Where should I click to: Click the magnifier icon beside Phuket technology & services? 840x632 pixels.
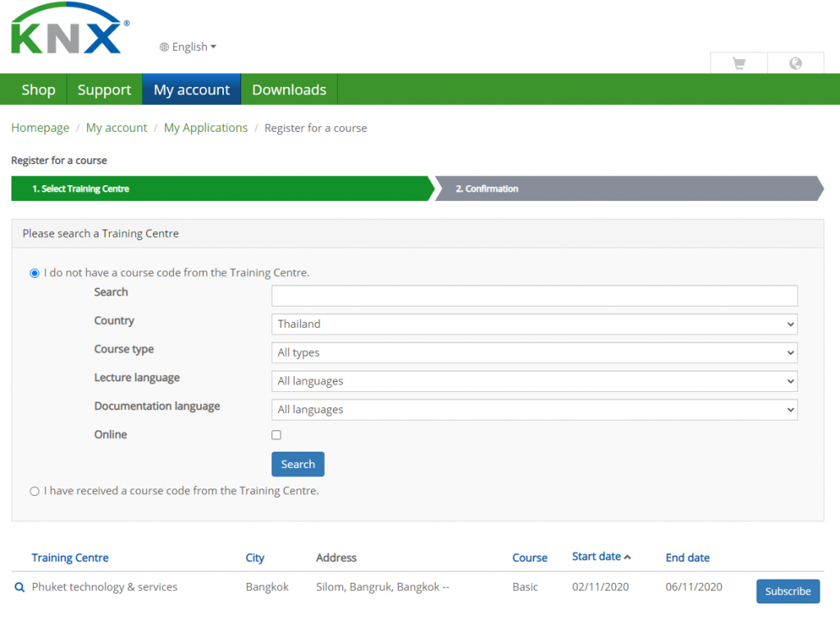tap(20, 587)
